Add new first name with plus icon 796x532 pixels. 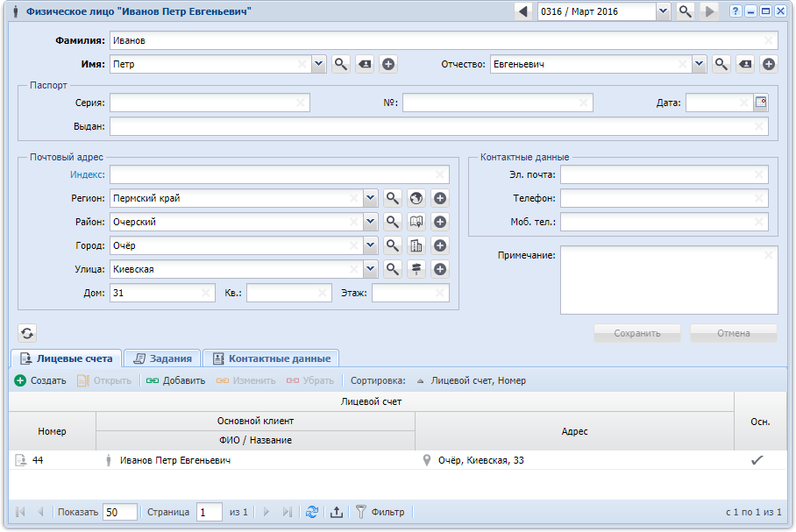coord(388,65)
